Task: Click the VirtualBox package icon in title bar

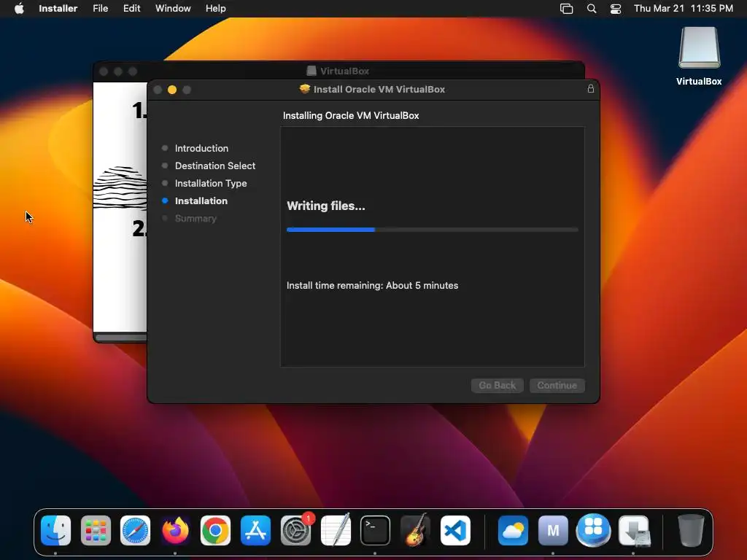Action: point(304,89)
